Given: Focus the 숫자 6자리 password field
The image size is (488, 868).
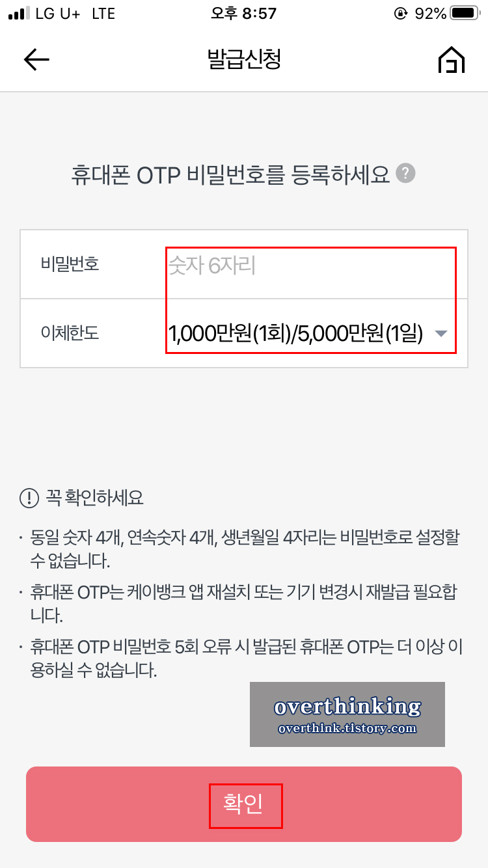Looking at the screenshot, I should coord(311,265).
